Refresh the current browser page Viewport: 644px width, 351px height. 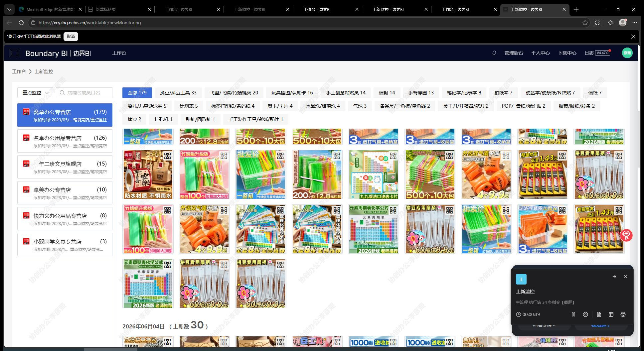click(21, 23)
